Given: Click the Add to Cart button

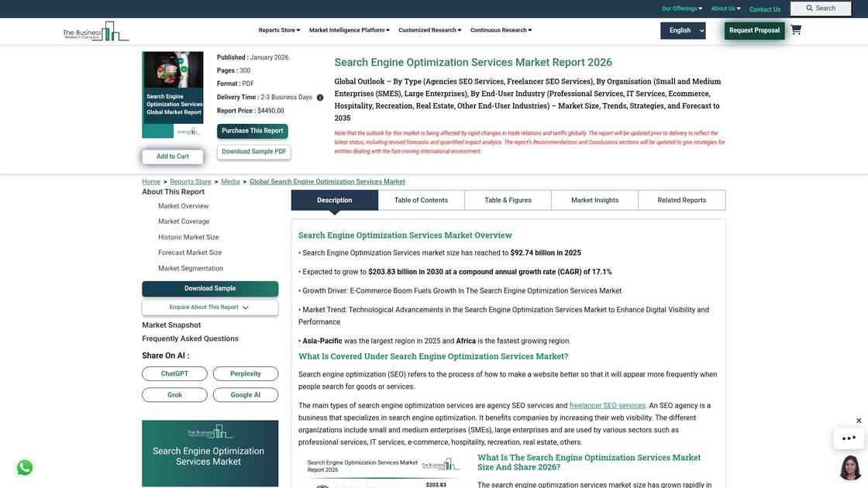Looking at the screenshot, I should [173, 156].
